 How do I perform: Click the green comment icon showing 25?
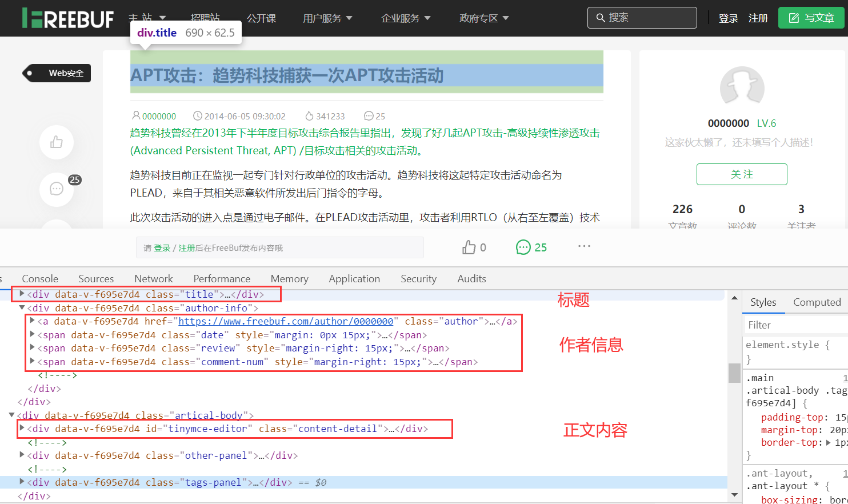523,247
